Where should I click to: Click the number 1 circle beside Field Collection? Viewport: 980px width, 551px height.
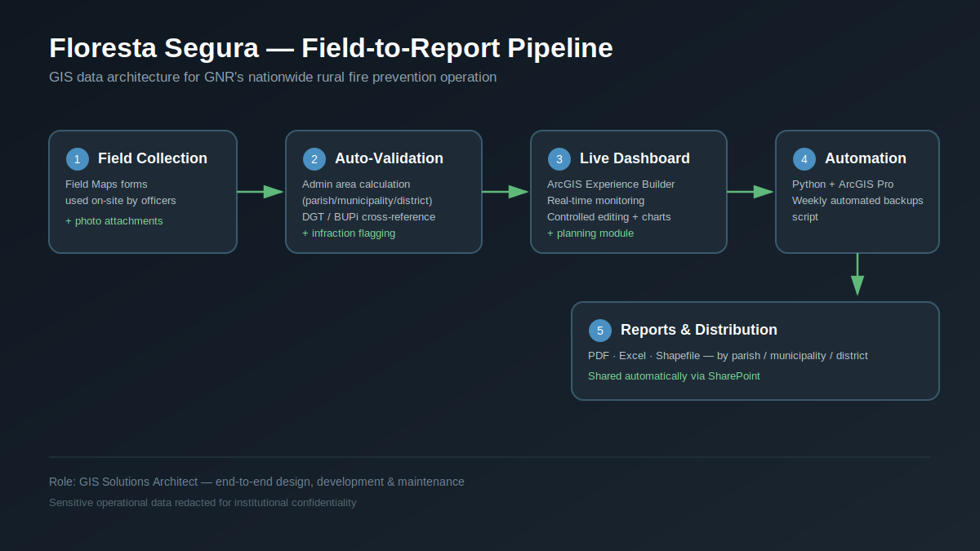78,159
